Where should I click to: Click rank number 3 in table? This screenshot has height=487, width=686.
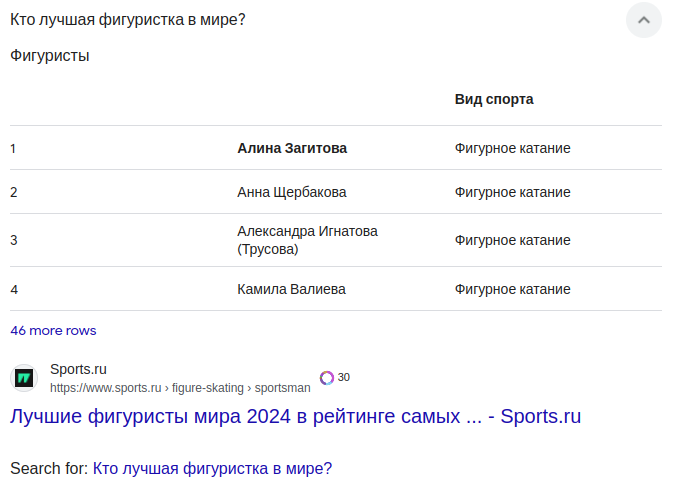(x=14, y=240)
